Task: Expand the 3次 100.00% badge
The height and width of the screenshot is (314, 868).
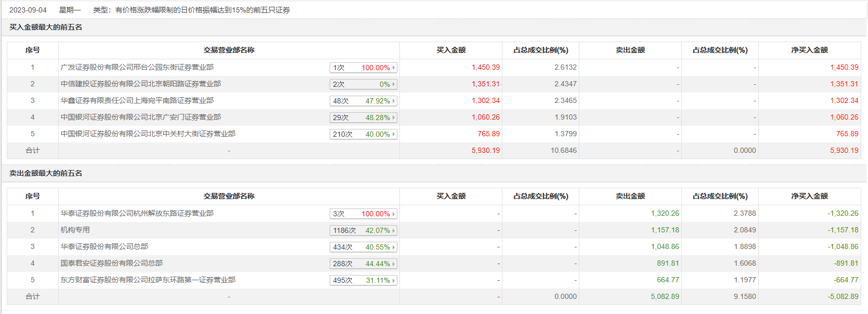Action: 363,214
